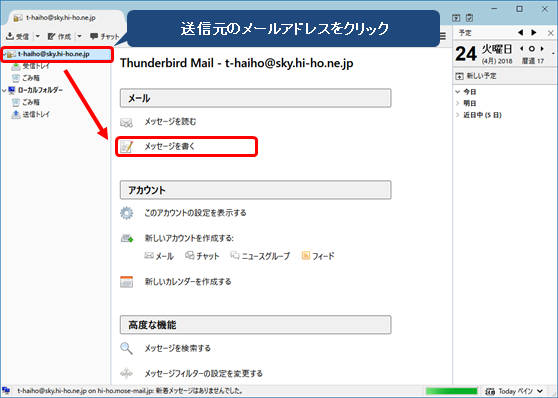558x398 pixels.
Task: Click the gear icon for account settings
Action: (126, 213)
